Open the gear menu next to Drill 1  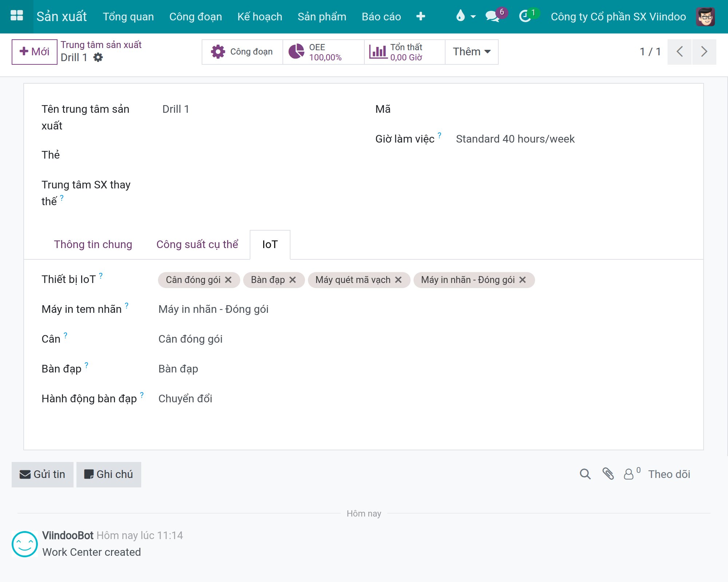(x=98, y=57)
